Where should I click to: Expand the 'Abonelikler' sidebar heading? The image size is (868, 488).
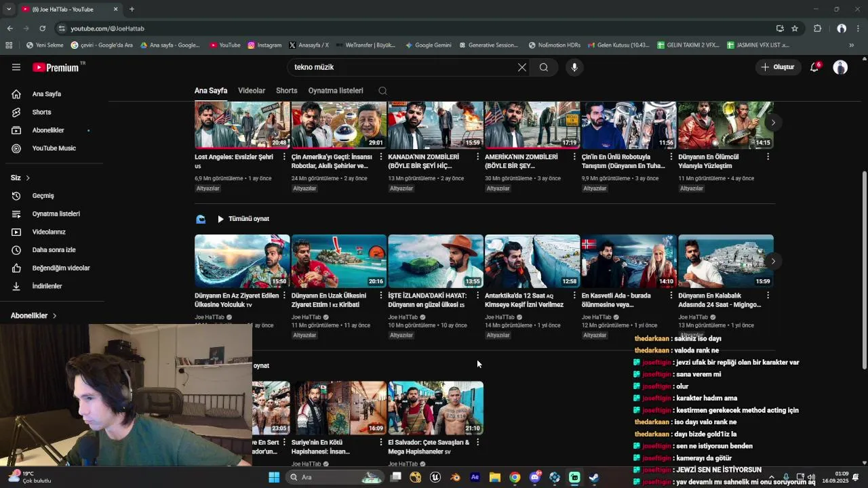pyautogui.click(x=34, y=316)
